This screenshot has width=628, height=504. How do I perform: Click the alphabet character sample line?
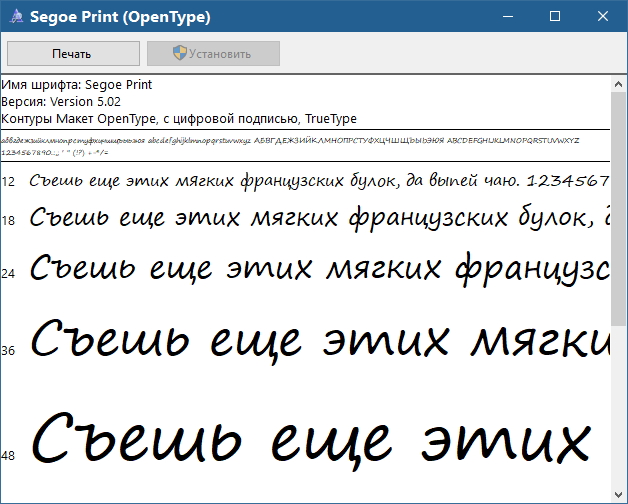290,141
